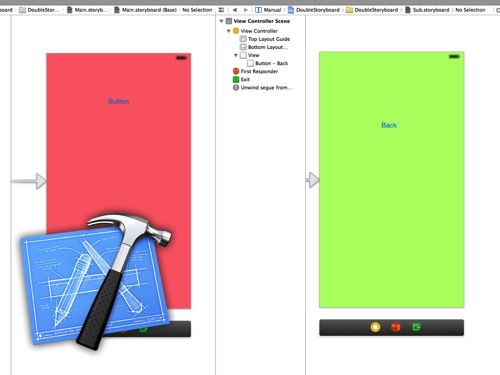Go back in the assistant editor history
This screenshot has height=375, width=500.
pyautogui.click(x=235, y=10)
